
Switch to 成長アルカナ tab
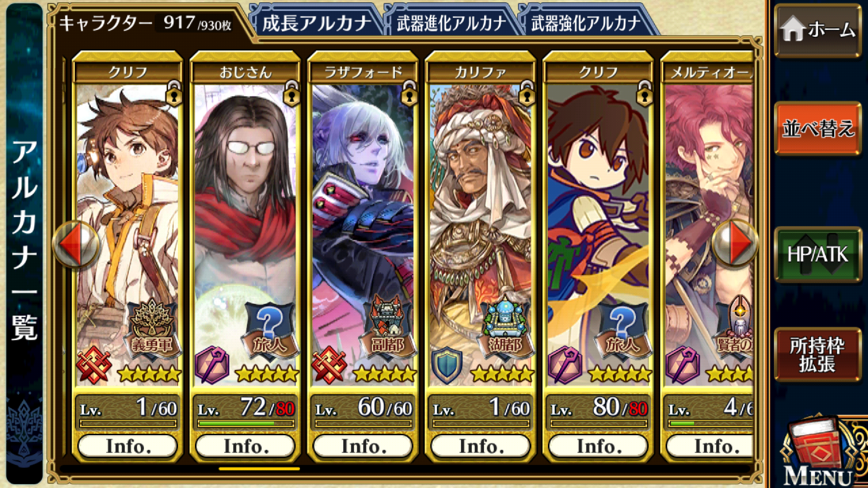(317, 23)
